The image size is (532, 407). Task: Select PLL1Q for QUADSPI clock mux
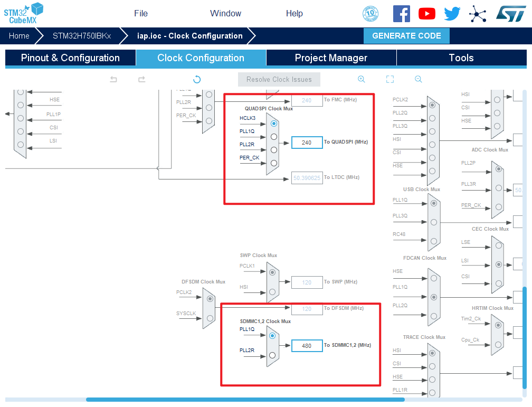point(273,137)
